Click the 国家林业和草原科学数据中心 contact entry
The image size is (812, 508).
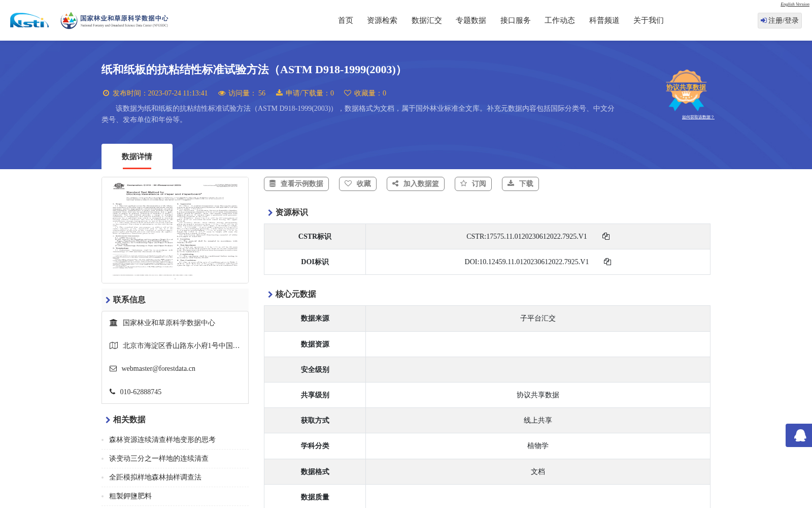click(169, 323)
